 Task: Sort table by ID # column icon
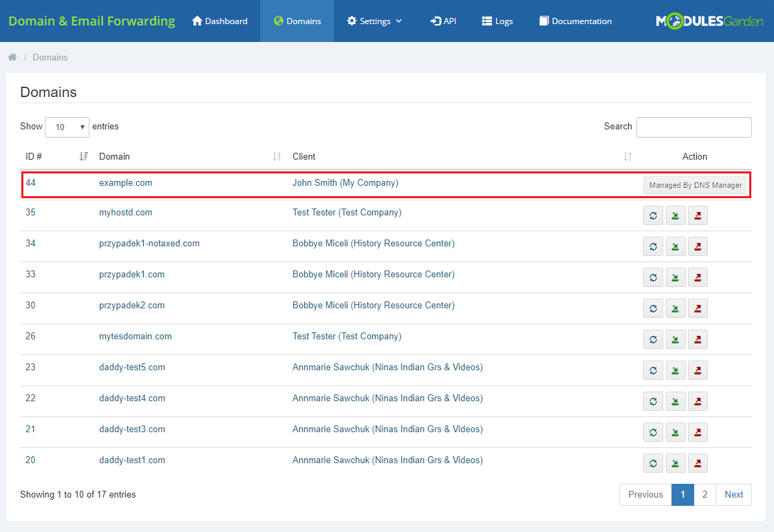pos(83,157)
